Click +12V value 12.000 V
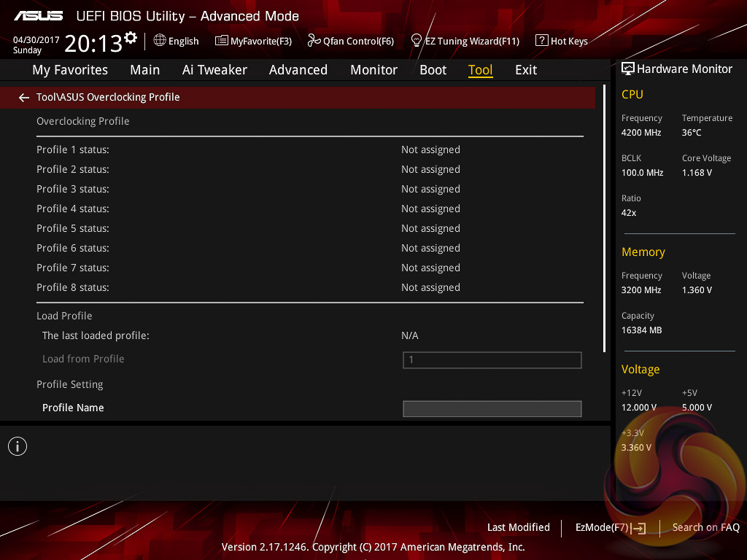 639,408
